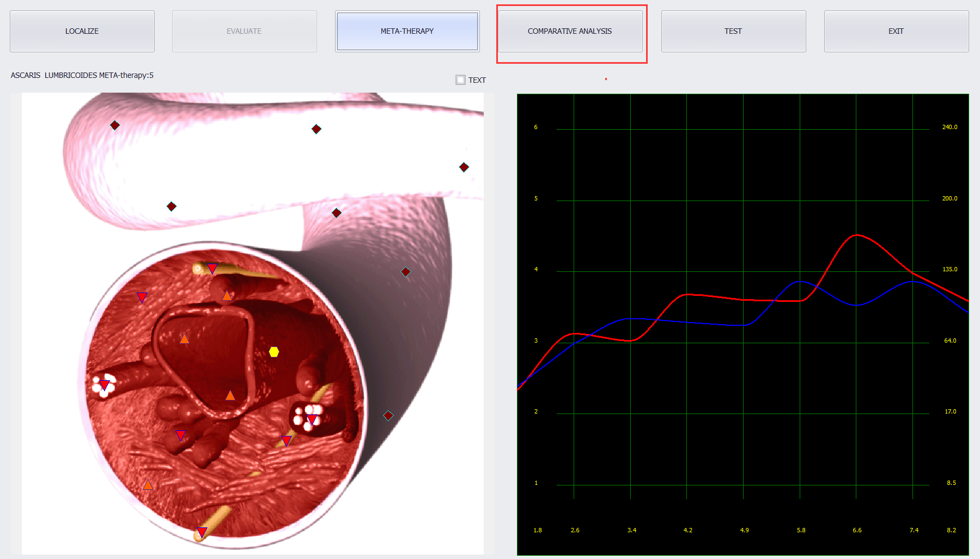Click the left-axis level 6 label
980x559 pixels.
(536, 127)
